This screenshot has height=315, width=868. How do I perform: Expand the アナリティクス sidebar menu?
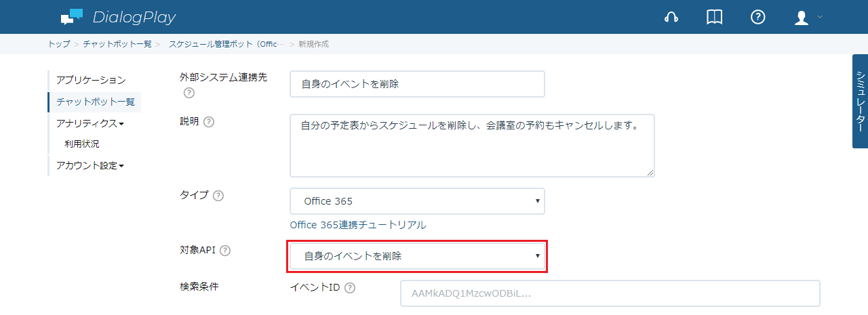coord(90,123)
